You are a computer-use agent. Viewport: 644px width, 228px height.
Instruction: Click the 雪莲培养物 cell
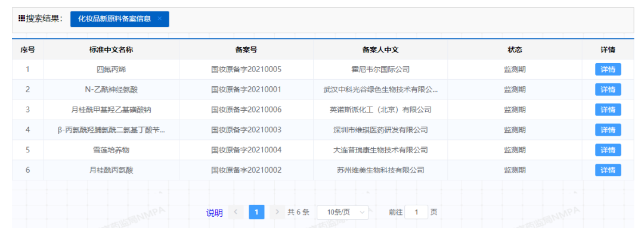[112, 150]
